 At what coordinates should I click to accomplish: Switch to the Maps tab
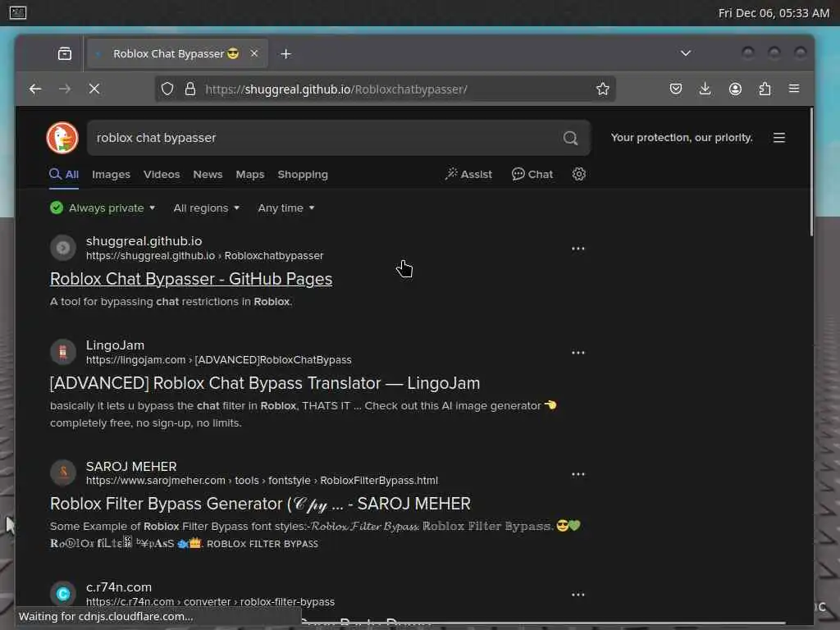click(250, 175)
